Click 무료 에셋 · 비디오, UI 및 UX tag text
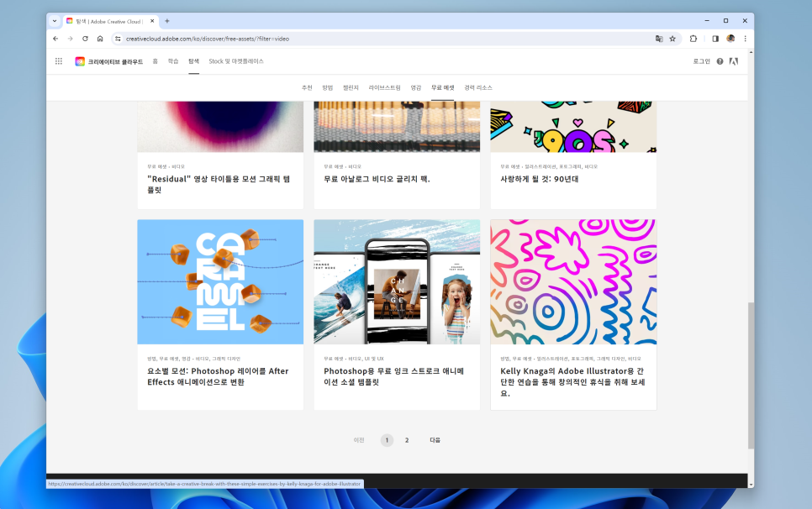Image resolution: width=812 pixels, height=509 pixels. 354,359
